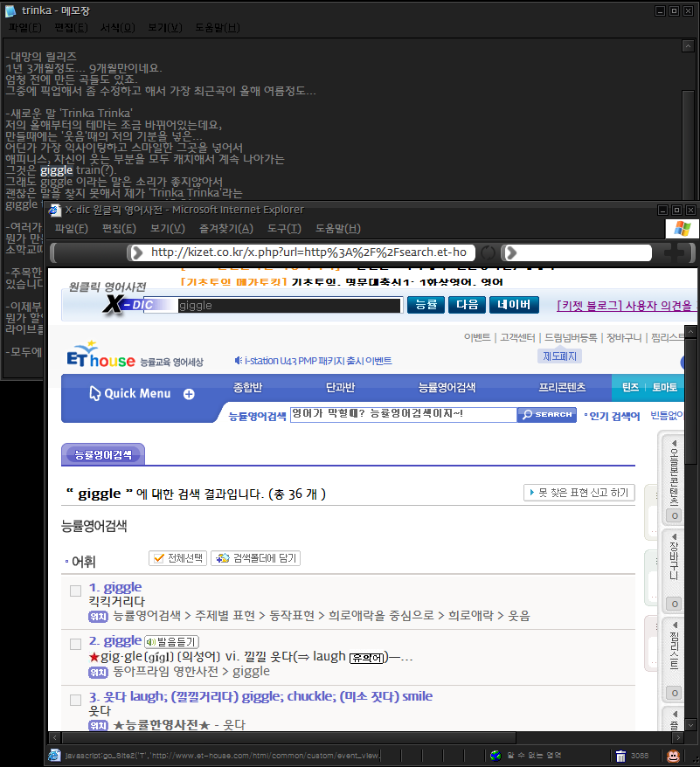Open 단과반 in the blue navigation bar
The width and height of the screenshot is (700, 767).
click(x=340, y=387)
